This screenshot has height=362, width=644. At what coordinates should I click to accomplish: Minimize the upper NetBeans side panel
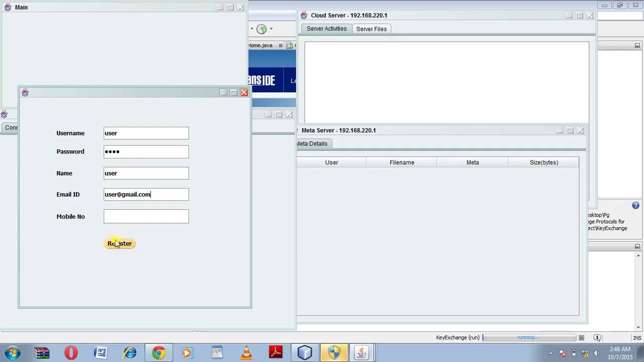(x=637, y=46)
